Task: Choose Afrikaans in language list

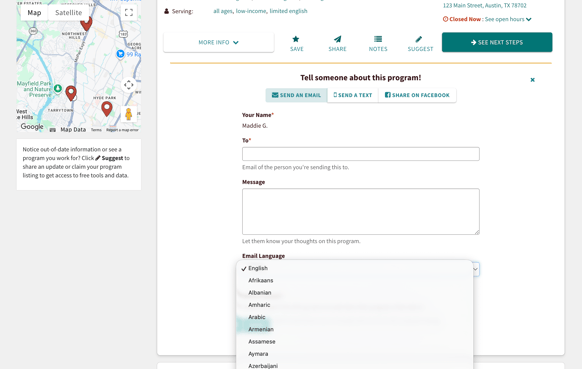Action: click(x=354, y=280)
